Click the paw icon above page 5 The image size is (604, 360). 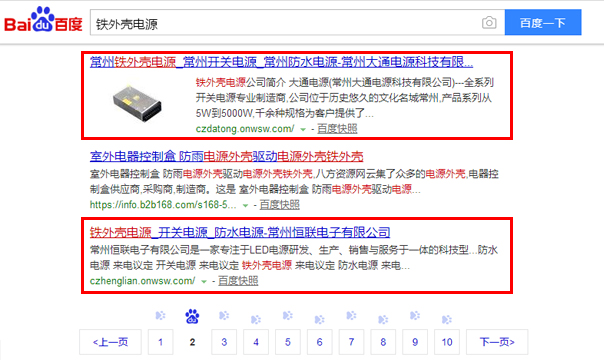tap(287, 315)
